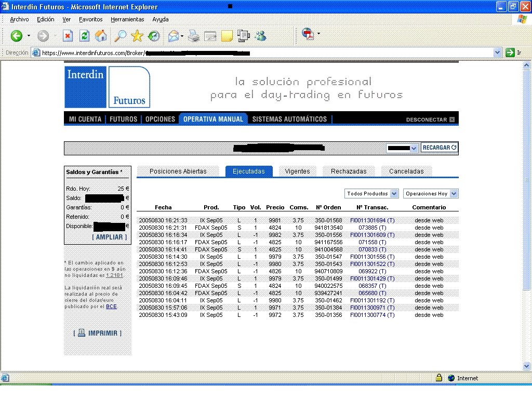The height and width of the screenshot is (399, 532).
Task: Click scrollbar down arrow
Action: tap(526, 366)
